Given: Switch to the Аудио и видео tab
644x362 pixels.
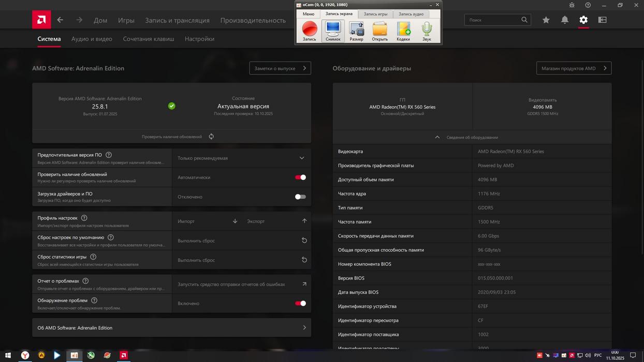Looking at the screenshot, I should click(92, 39).
